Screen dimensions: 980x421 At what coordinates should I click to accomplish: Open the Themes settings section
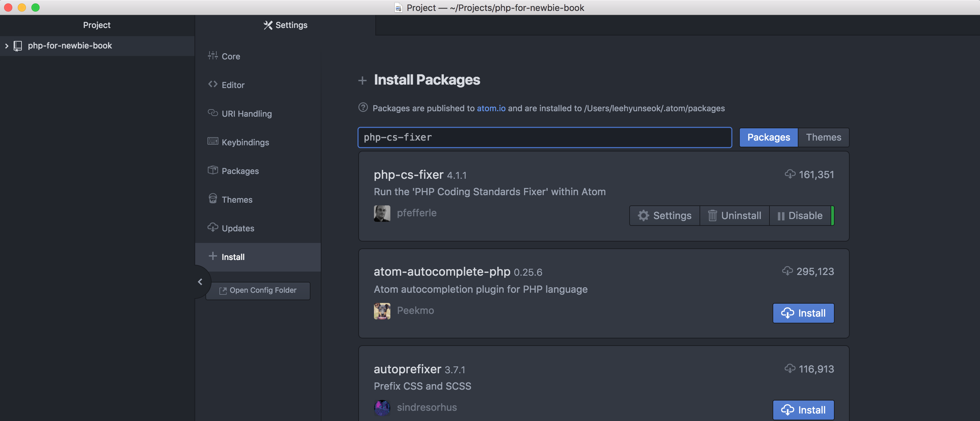click(x=237, y=199)
